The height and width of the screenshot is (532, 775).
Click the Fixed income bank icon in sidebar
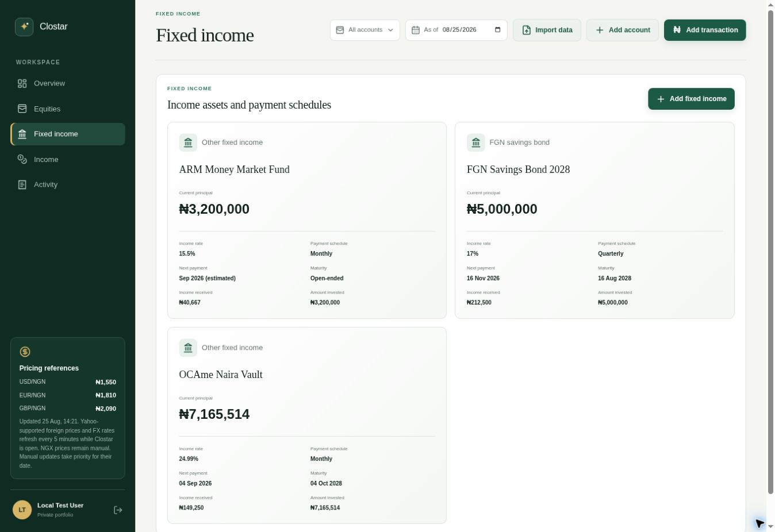pos(22,134)
